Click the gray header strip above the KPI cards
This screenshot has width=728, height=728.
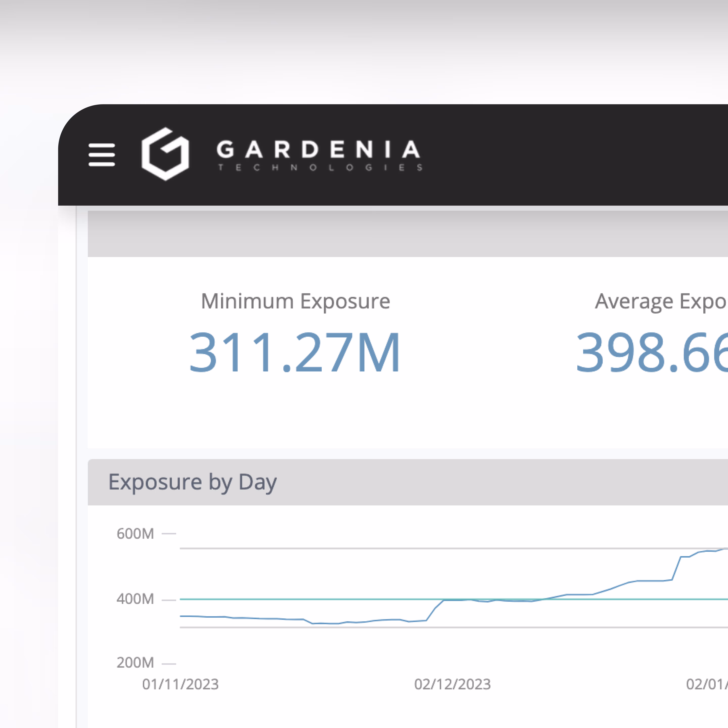click(377, 234)
